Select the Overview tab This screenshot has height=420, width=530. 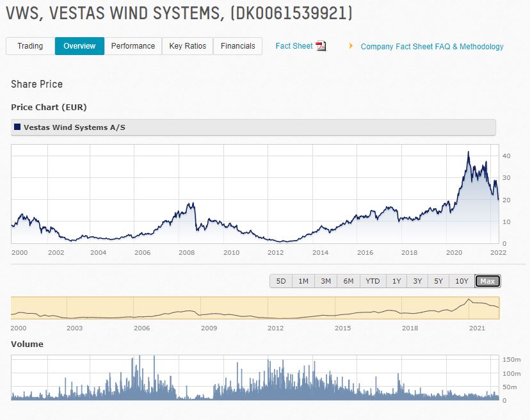(79, 46)
